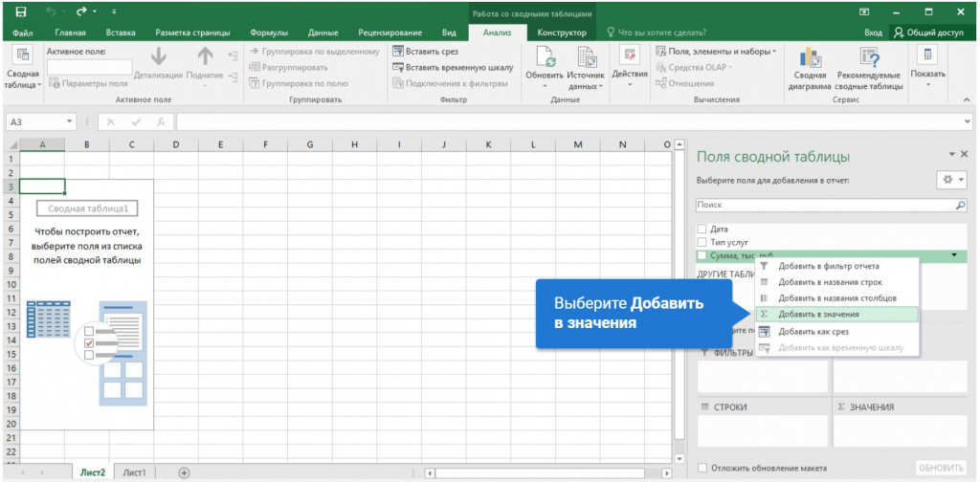Click the Обновить data refresh icon
Image resolution: width=980 pixels, height=482 pixels.
544,58
